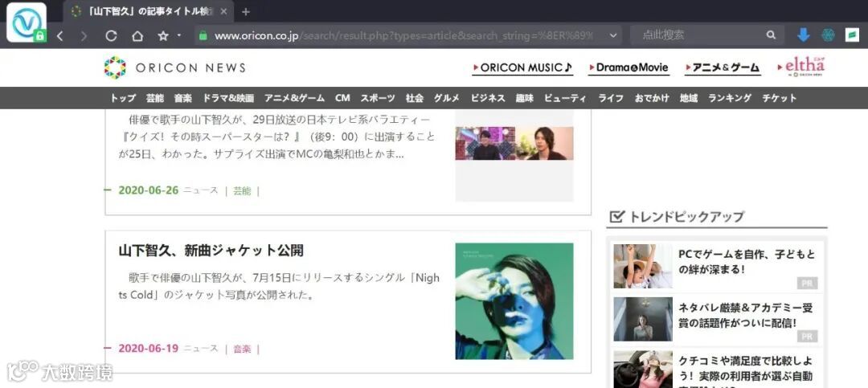
Task: Reload the page with refresh icon
Action: coord(111,36)
